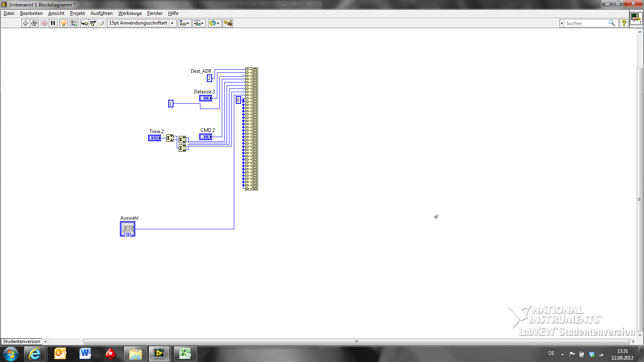Click into the Suchen search field
The width and height of the screenshot is (644, 362).
(x=586, y=23)
